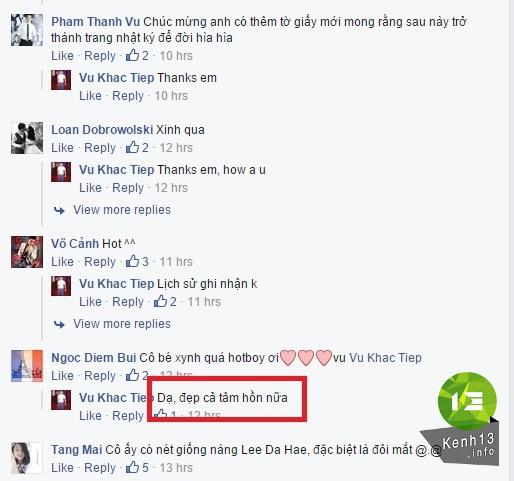Expand View more replies under Võ Cảnh
Viewport: 514px width, 481px height.
[x=122, y=324]
